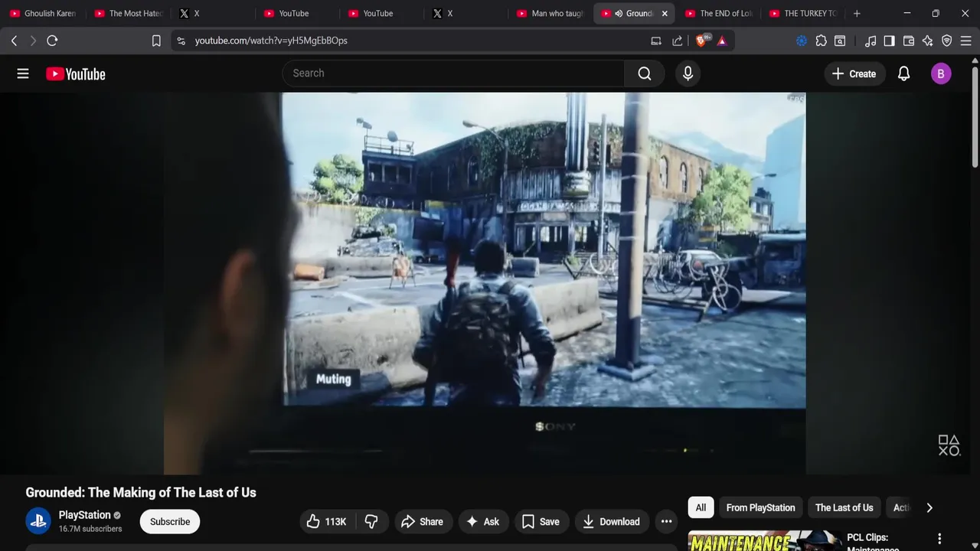Open Leo AI sparkle icon in the toolbar
The image size is (980, 551).
pos(928,41)
